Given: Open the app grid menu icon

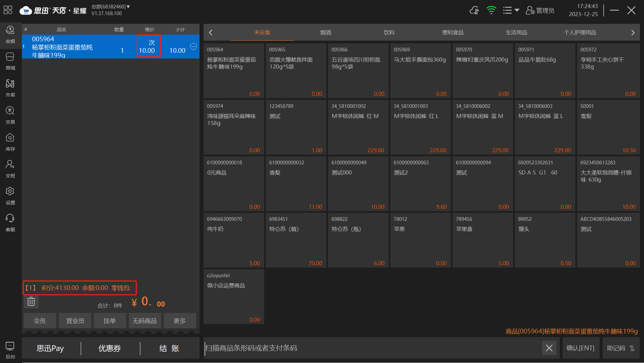Looking at the screenshot, I should pos(8,10).
